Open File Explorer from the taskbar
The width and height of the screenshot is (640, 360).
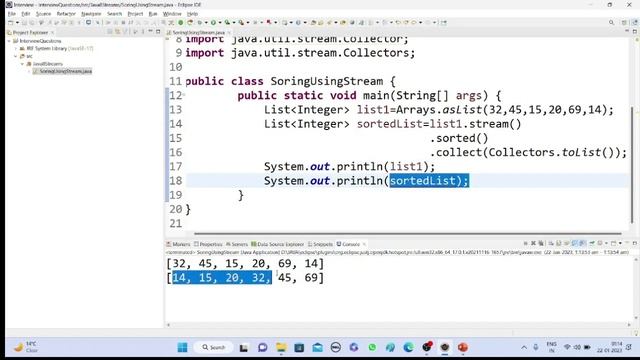click(281, 347)
